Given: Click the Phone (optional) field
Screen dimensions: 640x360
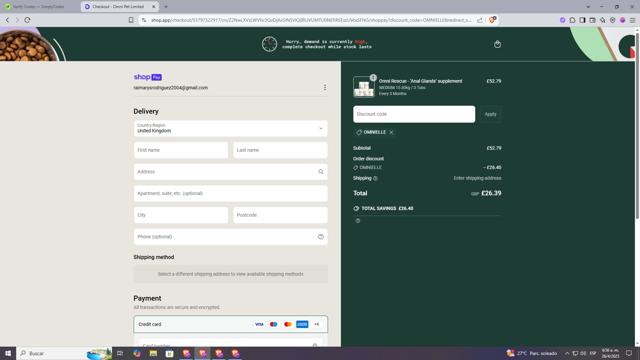Looking at the screenshot, I should [x=231, y=237].
